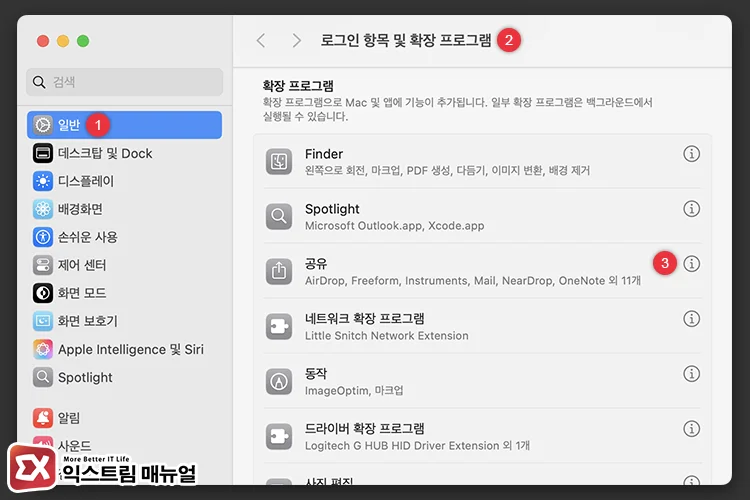750x500 pixels.
Task: Click the 드라이버 확장 프로그램 puzzle icon
Action: [279, 436]
